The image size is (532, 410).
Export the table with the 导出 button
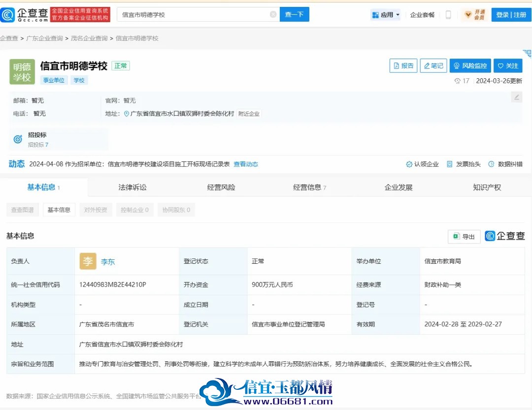464,236
